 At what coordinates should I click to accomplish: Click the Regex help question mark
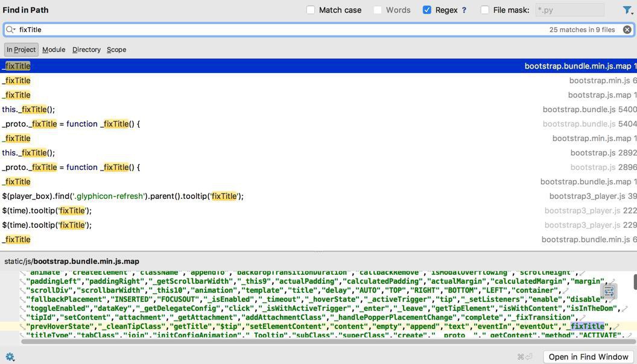464,10
